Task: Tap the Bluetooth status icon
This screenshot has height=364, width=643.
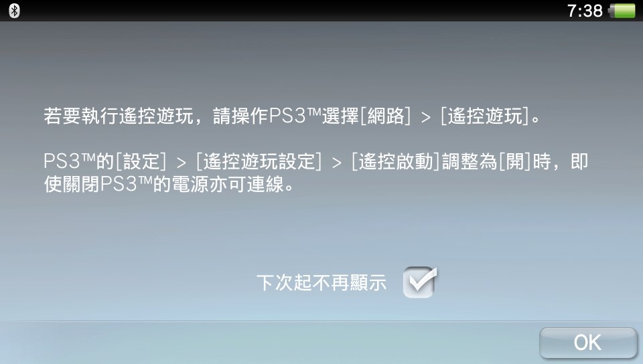Action: 14,11
